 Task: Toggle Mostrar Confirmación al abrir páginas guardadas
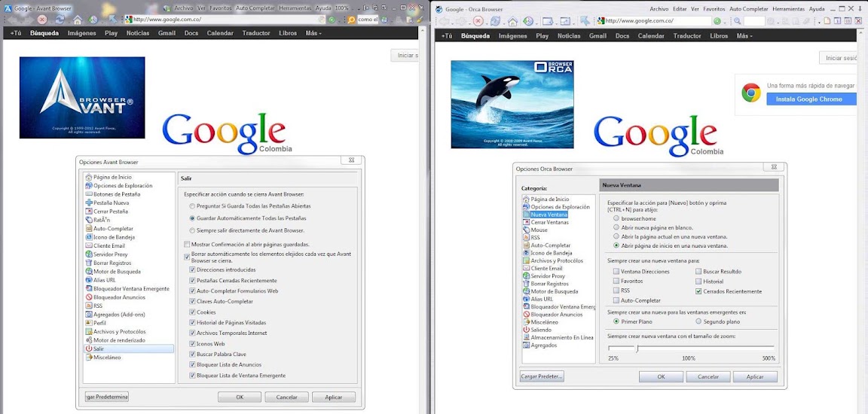point(187,245)
